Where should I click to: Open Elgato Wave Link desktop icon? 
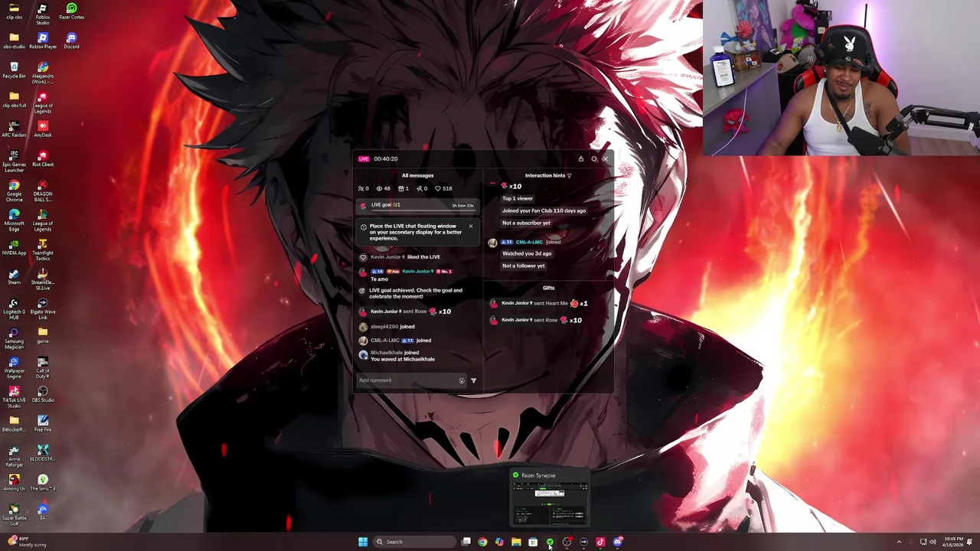[42, 308]
